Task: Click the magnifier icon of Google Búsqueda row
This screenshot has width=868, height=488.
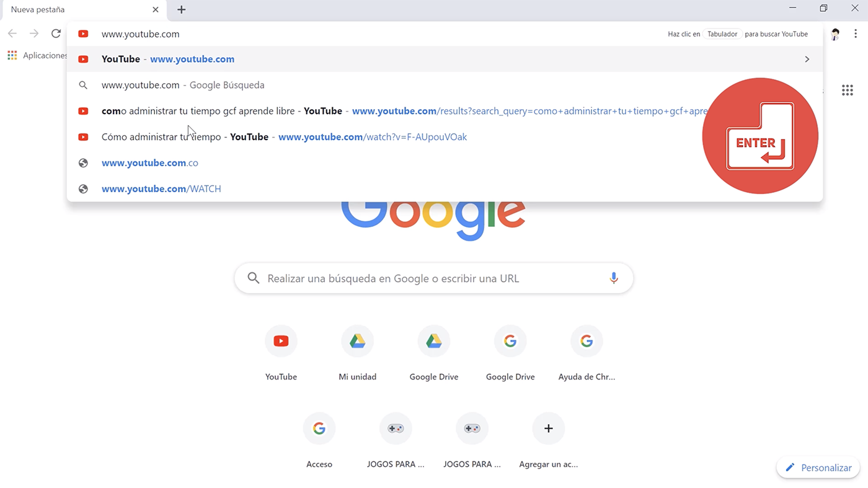Action: (x=83, y=85)
